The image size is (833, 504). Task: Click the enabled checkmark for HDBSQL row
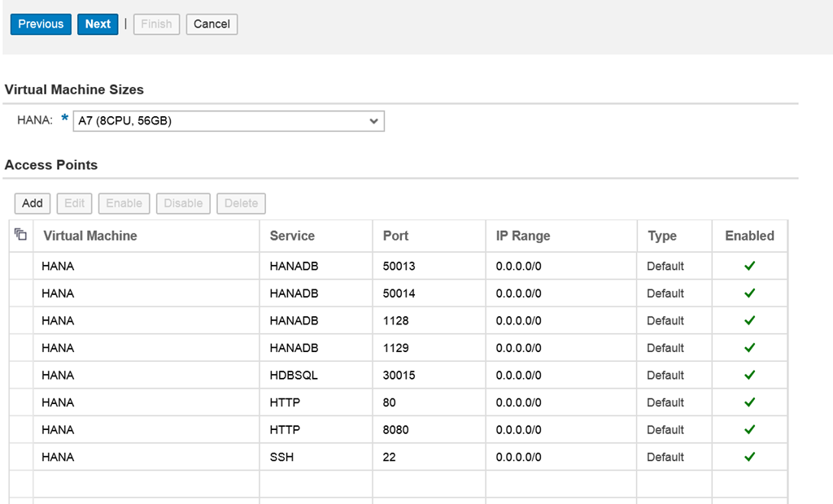pos(749,375)
